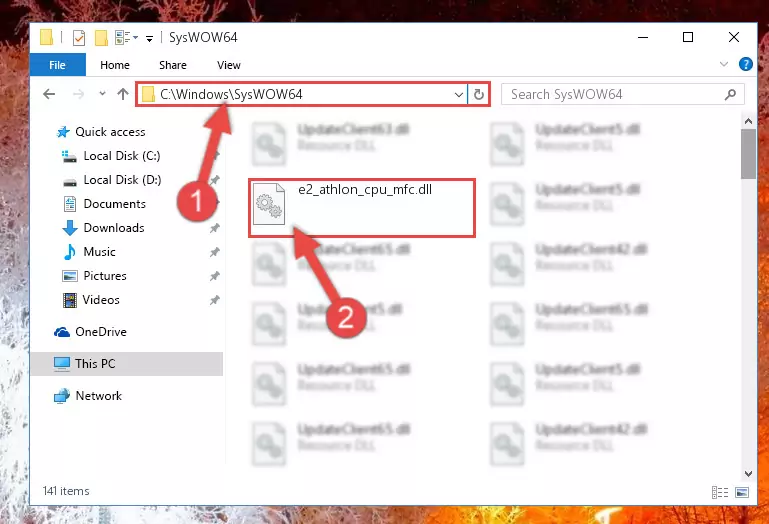Click the vertical scrollbar thumb
Viewport: 769px width, 524px height.
tap(748, 154)
